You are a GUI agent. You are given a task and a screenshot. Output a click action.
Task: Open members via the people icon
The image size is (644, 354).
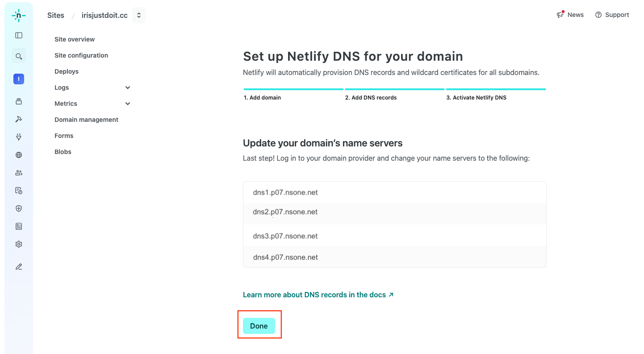(19, 173)
